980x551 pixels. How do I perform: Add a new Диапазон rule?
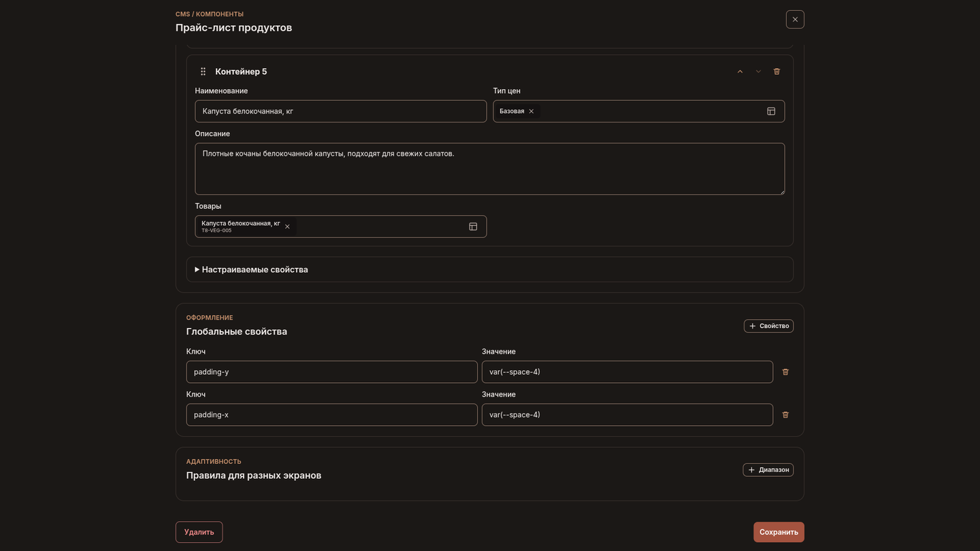(768, 469)
